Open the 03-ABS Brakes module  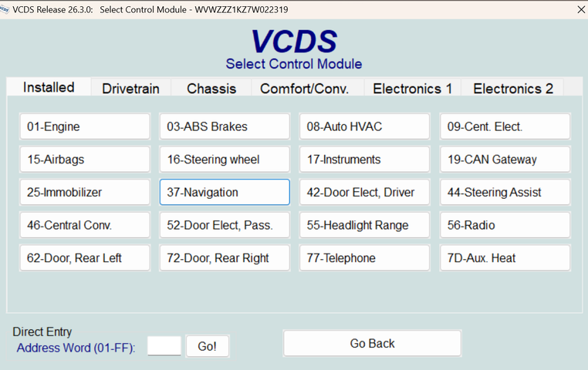pyautogui.click(x=225, y=126)
